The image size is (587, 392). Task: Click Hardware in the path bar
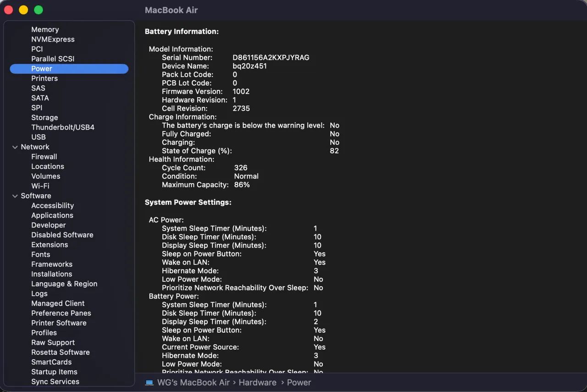click(x=257, y=382)
